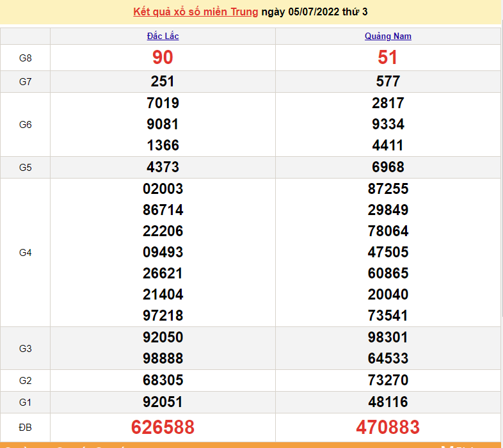Click G4 number 73541
Viewport: 503px width, 448px height.
click(388, 316)
